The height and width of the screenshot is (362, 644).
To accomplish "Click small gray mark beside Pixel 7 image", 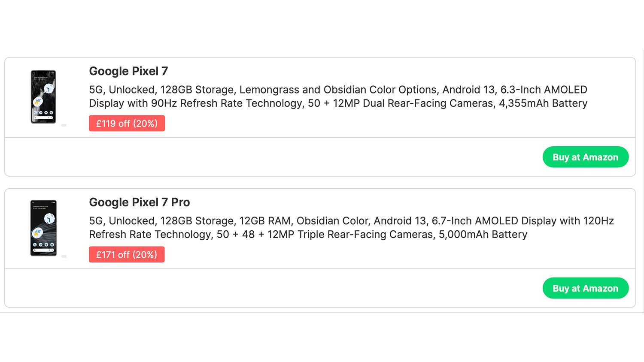I will click(64, 125).
